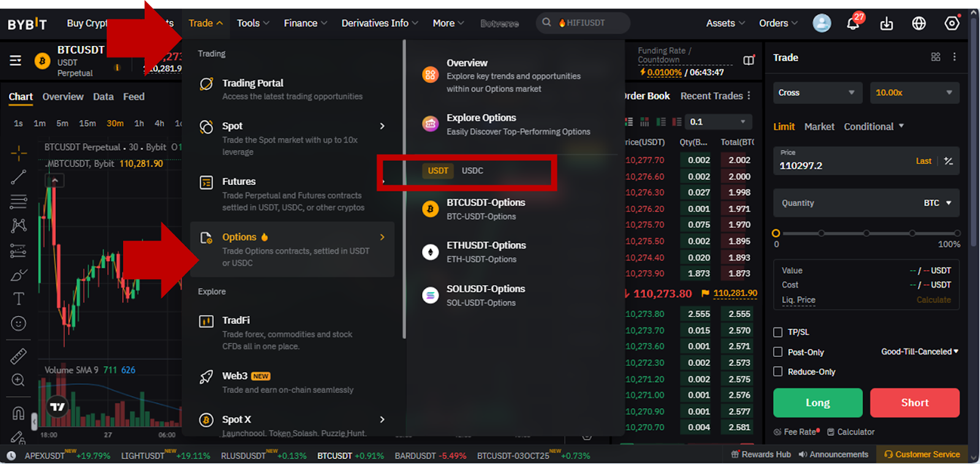The height and width of the screenshot is (464, 980).
Task: Open the BTC quantity unit dropdown
Action: (938, 203)
